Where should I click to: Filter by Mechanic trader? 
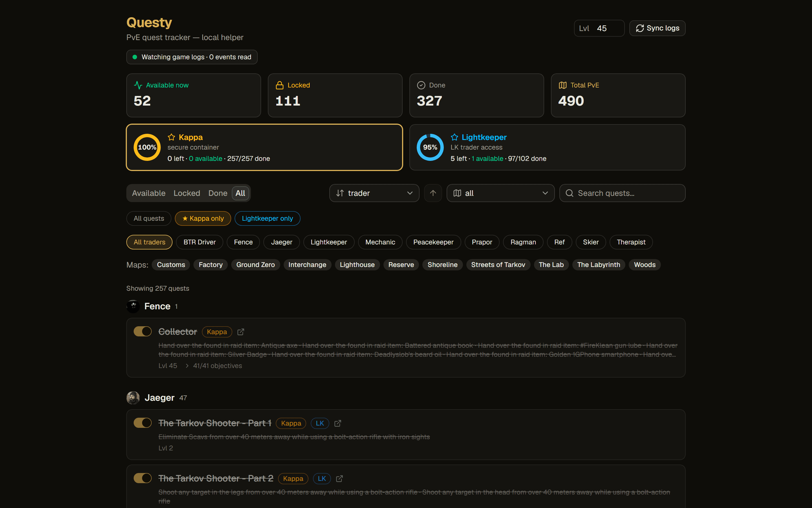[380, 242]
